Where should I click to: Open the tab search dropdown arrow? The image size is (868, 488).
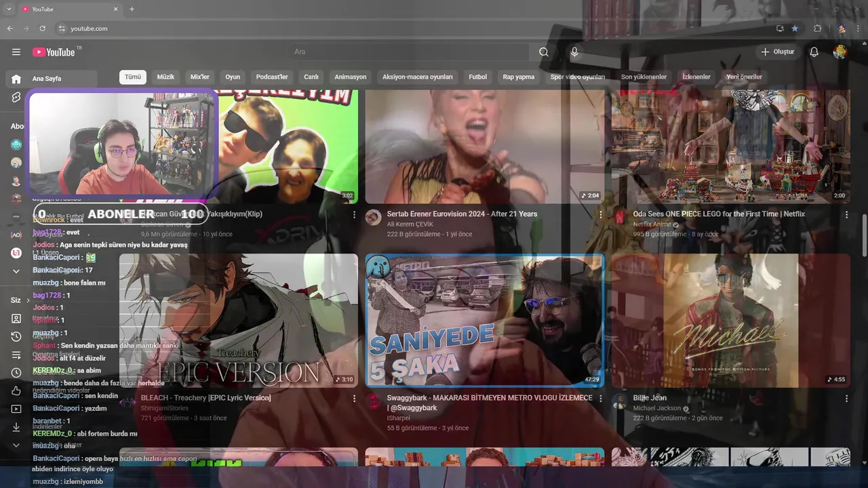9,9
